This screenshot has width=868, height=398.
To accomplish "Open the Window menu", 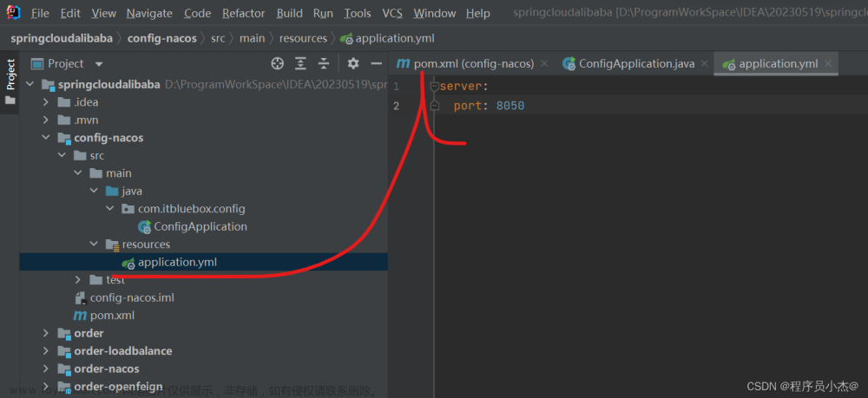I will 435,13.
